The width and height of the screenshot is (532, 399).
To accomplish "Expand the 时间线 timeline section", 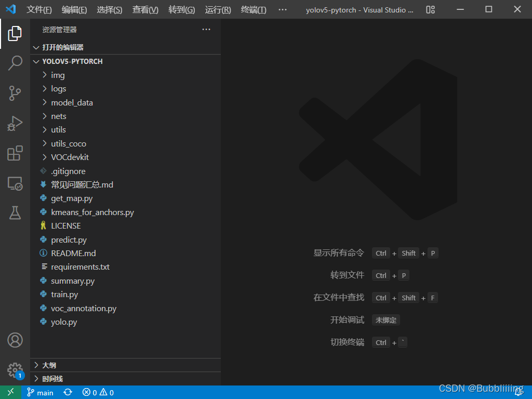I will (x=126, y=379).
